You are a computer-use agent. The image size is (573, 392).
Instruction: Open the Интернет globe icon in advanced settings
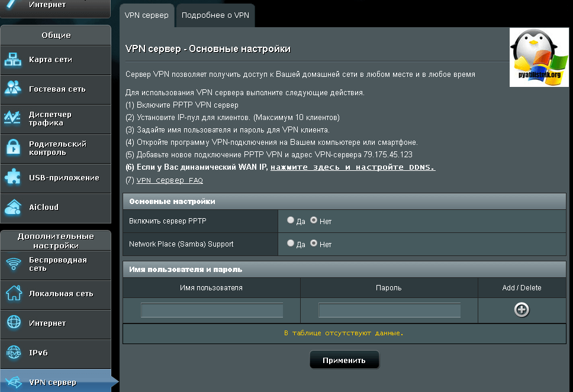coord(14,322)
